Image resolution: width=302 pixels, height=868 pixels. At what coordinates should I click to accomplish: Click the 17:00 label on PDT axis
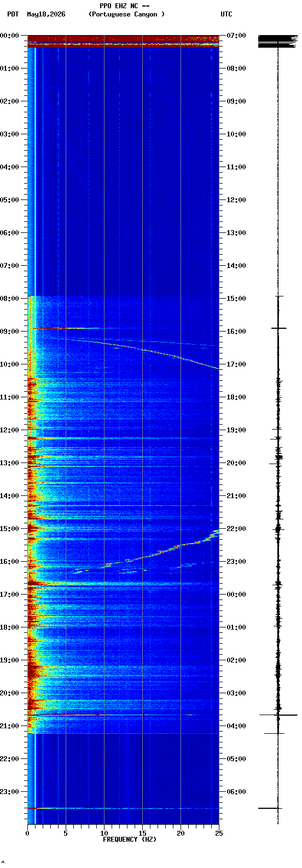[x=9, y=594]
